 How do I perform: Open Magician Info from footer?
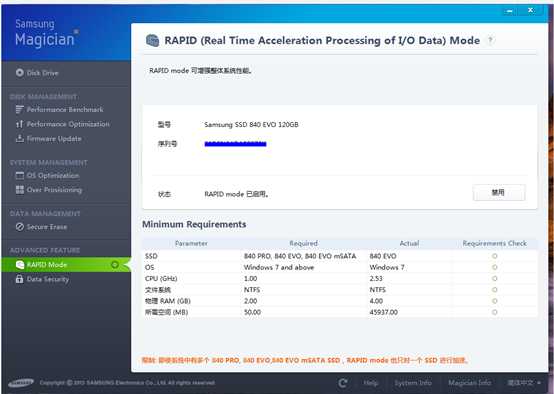pyautogui.click(x=470, y=383)
